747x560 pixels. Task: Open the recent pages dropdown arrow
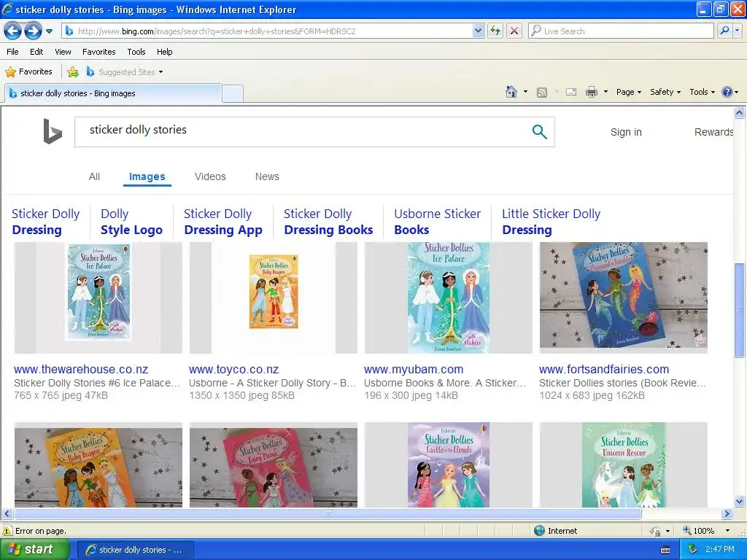coord(49,31)
